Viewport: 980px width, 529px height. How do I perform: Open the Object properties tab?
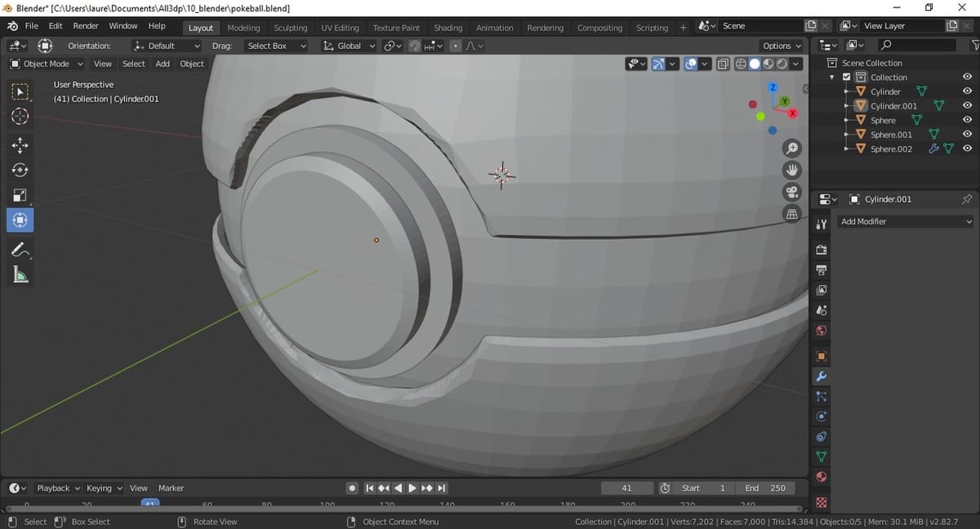click(x=822, y=356)
